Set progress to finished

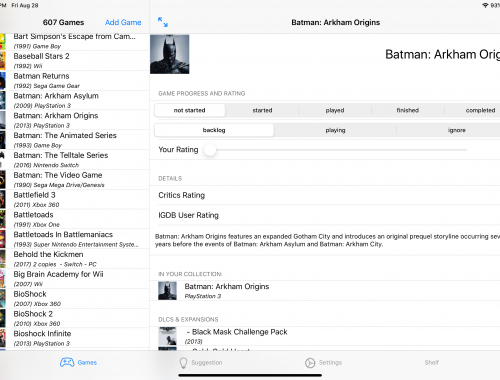click(408, 110)
